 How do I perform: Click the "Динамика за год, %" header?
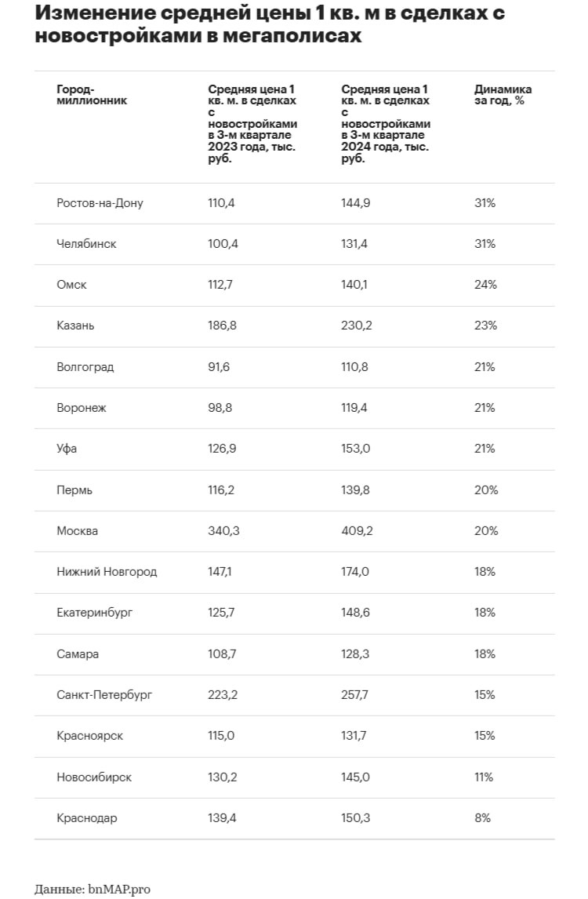pos(503,95)
